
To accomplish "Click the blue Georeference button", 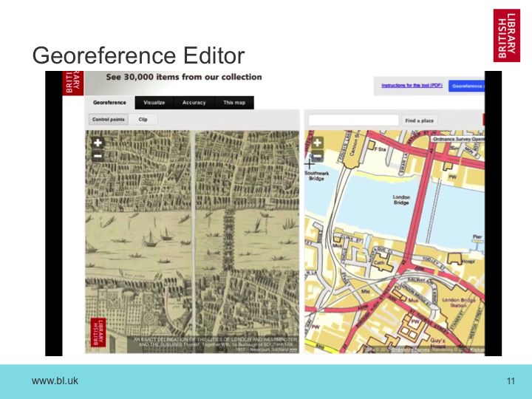I will click(466, 86).
